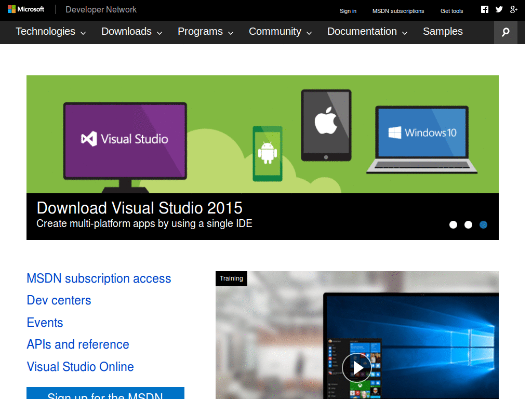
Task: Open search using the magnifier icon
Action: coord(505,32)
